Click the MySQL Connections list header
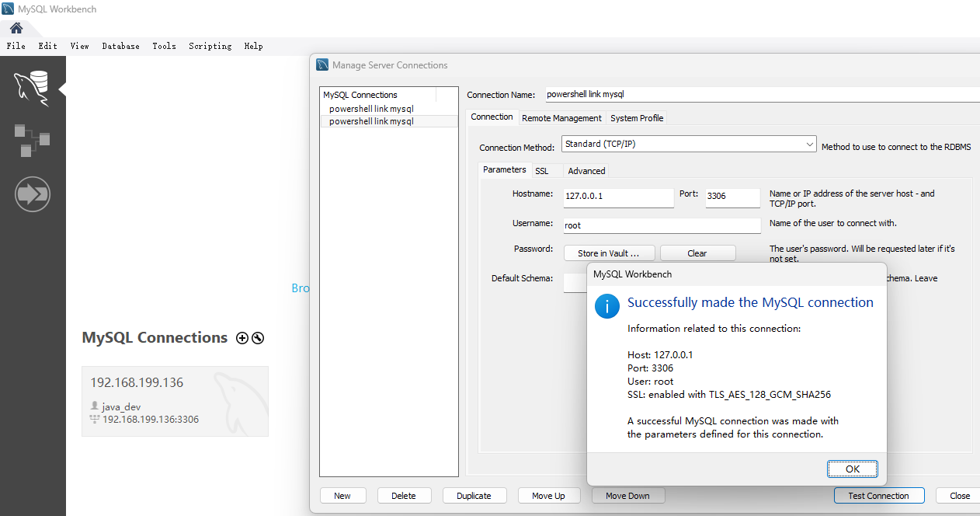Viewport: 980px width, 516px height. coord(378,95)
